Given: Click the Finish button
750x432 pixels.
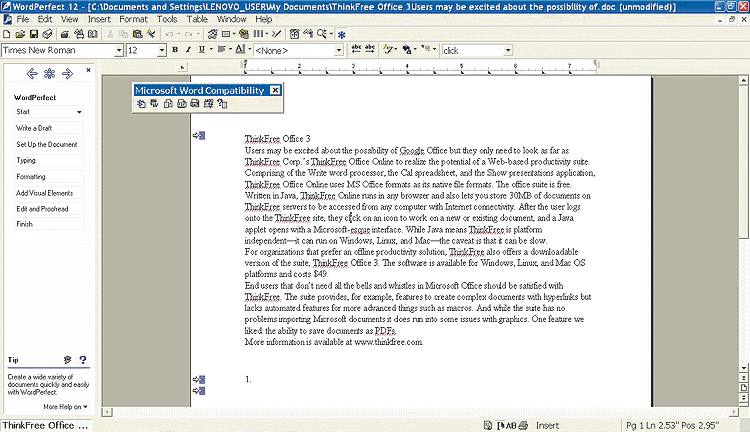Looking at the screenshot, I should [49, 224].
